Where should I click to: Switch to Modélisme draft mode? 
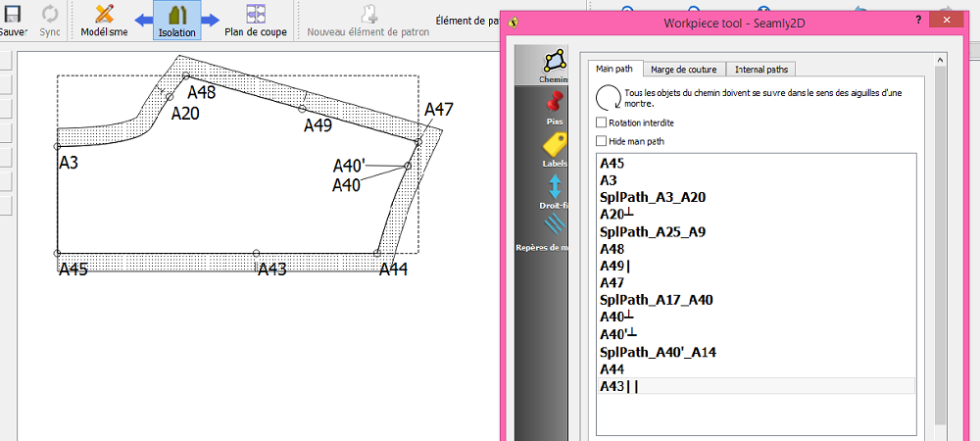point(104,22)
